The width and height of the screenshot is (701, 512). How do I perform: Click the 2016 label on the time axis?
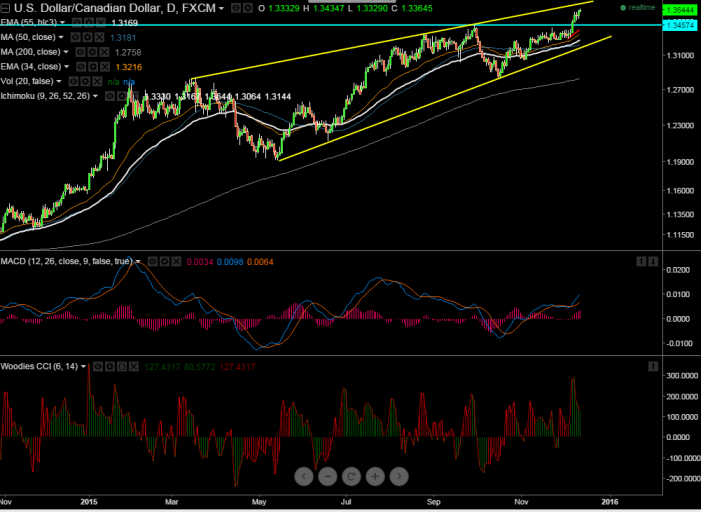pyautogui.click(x=609, y=502)
